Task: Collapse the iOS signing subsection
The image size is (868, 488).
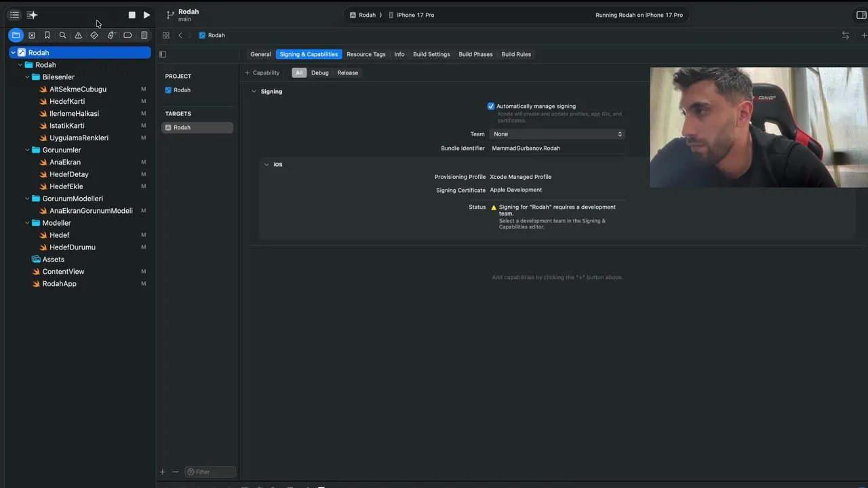Action: tap(267, 165)
